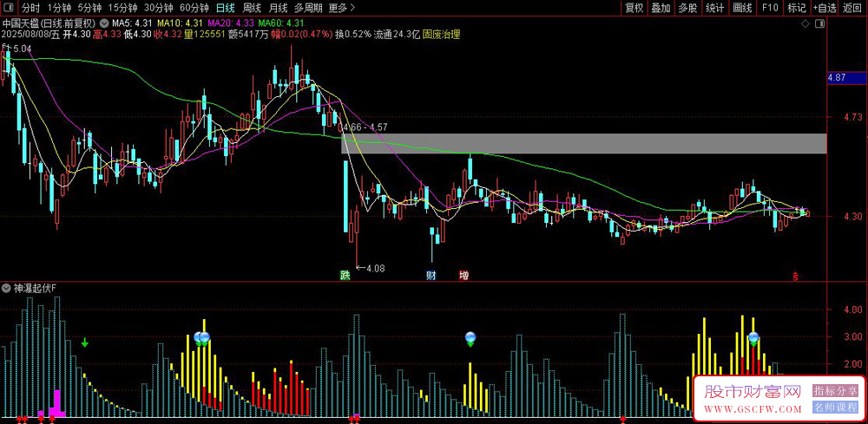Click the diamond icon at chart top right
This screenshot has height=424, width=868.
coord(805,23)
